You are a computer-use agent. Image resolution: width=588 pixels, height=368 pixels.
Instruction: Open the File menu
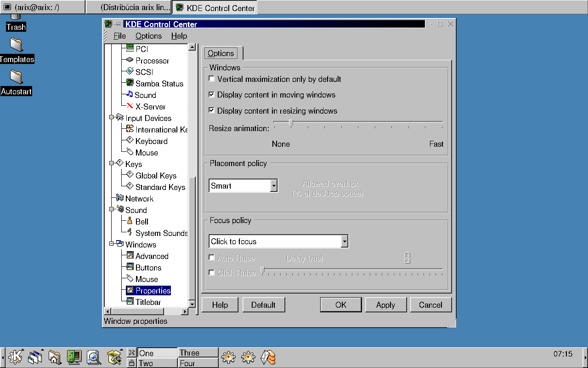click(119, 36)
